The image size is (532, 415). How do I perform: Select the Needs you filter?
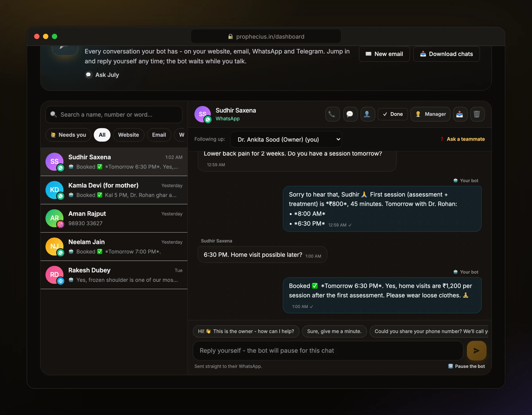[x=68, y=135]
